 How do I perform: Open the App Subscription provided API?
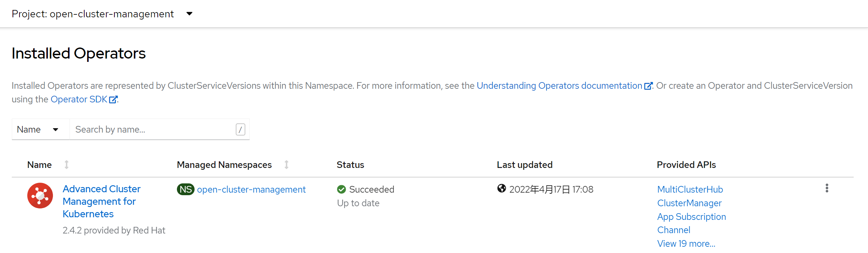pos(691,217)
